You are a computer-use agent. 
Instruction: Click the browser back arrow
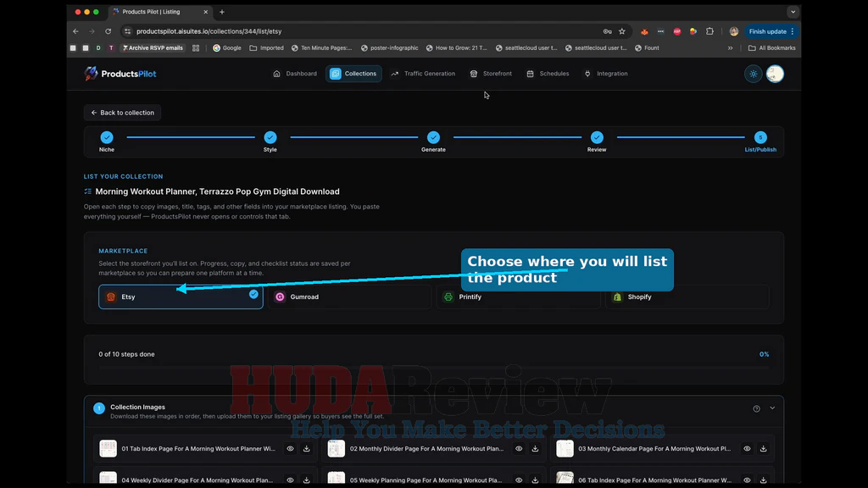75,31
